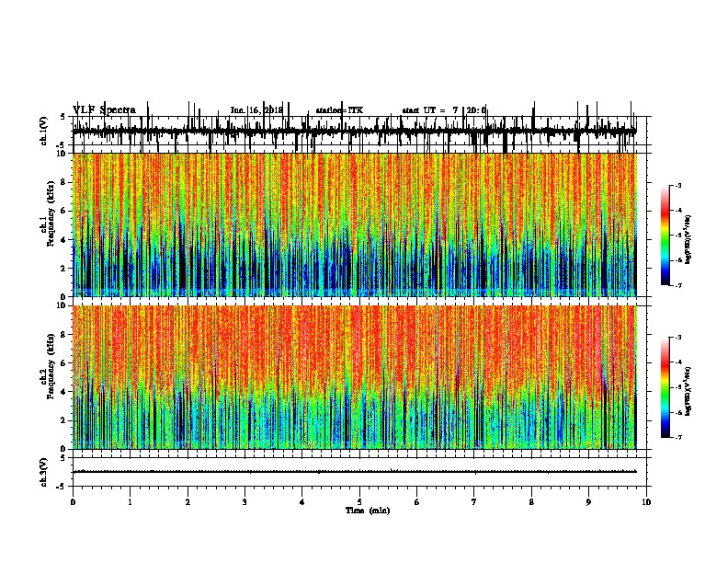The image size is (728, 563).
Task: Click time axis tick label '9'
Action: pos(588,501)
